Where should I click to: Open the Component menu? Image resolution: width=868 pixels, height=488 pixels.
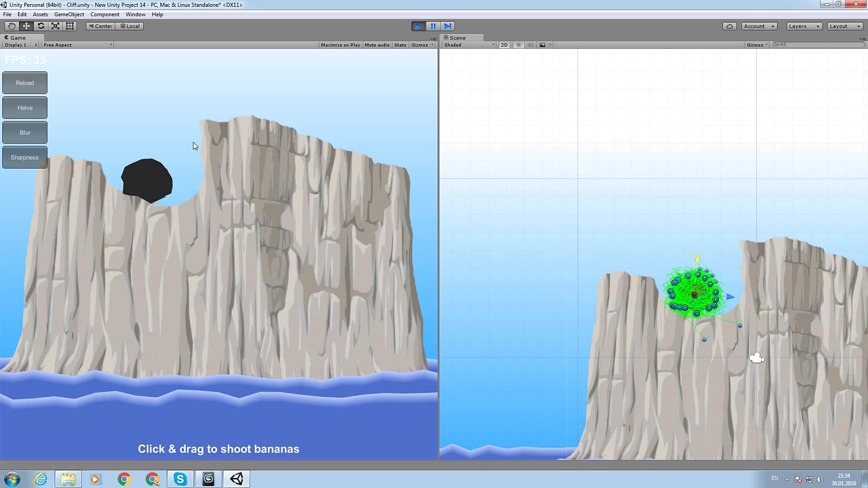pos(104,14)
